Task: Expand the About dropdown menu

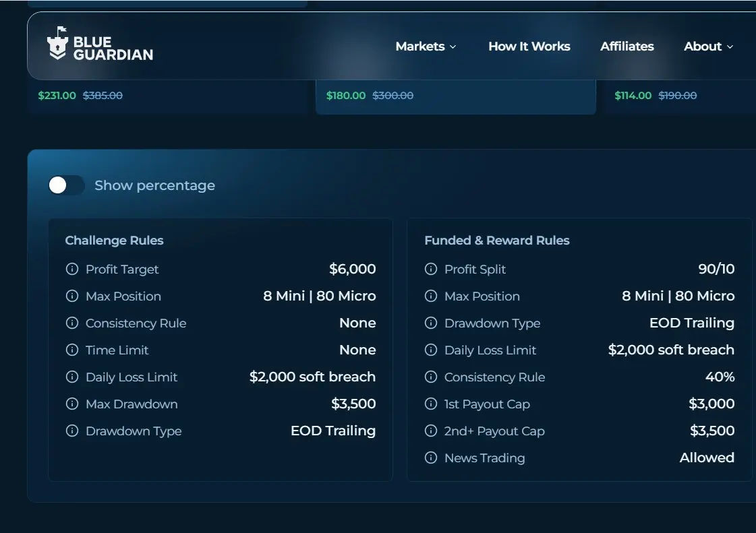Action: tap(708, 46)
